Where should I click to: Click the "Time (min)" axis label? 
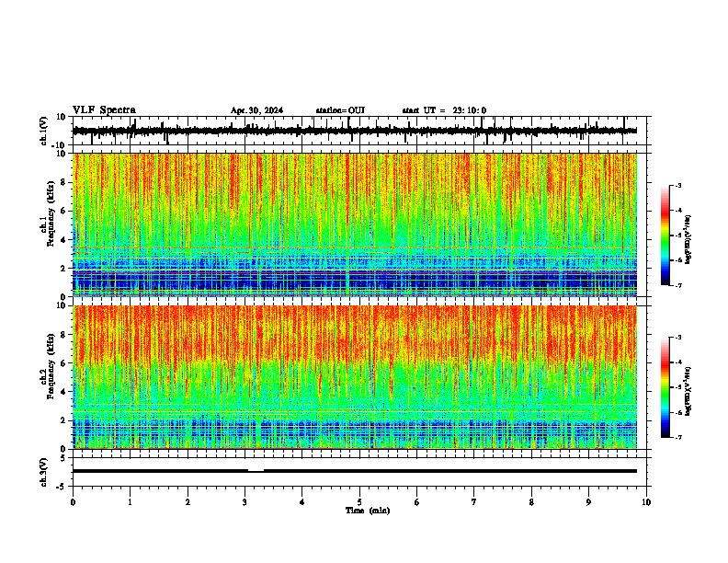coord(368,511)
